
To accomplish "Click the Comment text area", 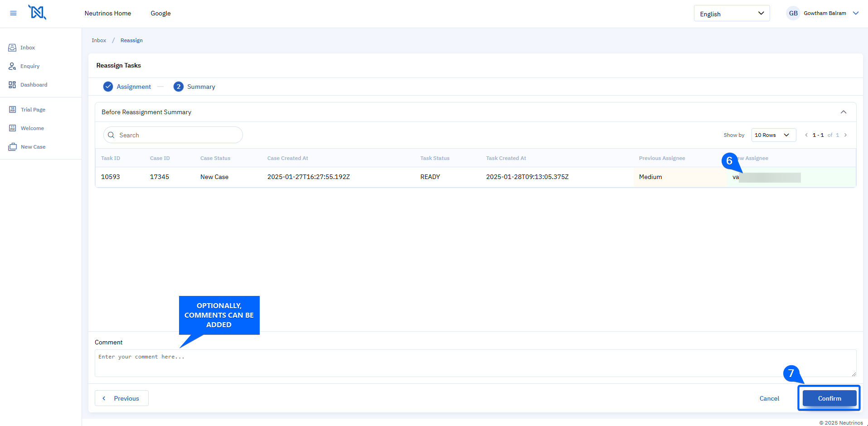I will pyautogui.click(x=475, y=363).
